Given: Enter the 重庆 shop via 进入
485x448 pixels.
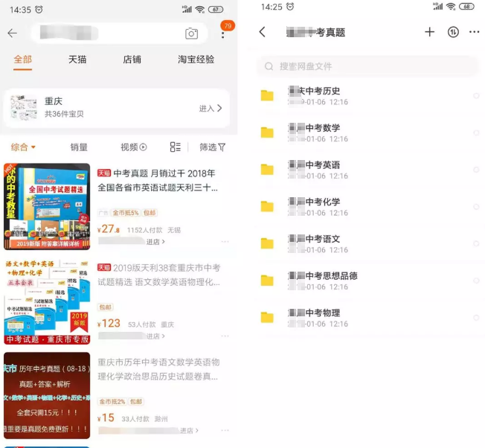Looking at the screenshot, I should click(211, 109).
